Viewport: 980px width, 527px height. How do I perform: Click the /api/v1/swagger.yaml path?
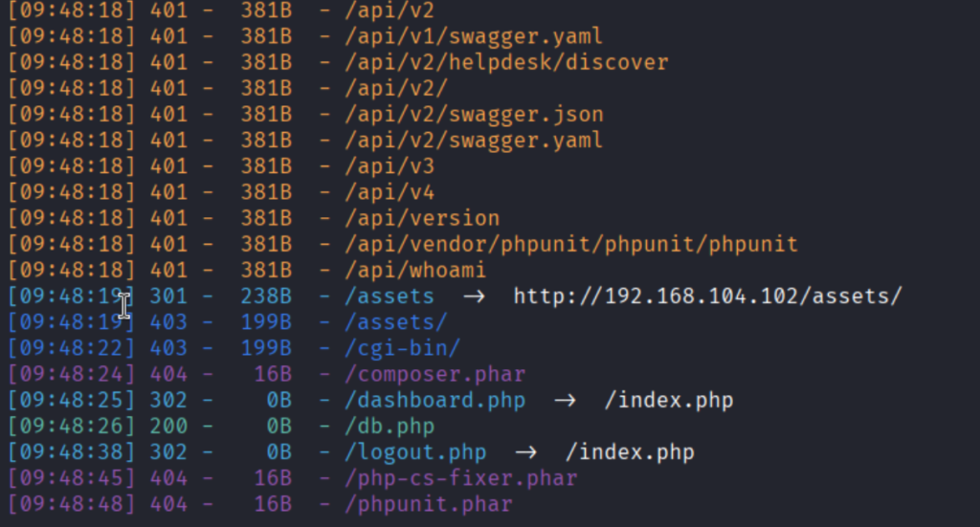[x=474, y=37]
